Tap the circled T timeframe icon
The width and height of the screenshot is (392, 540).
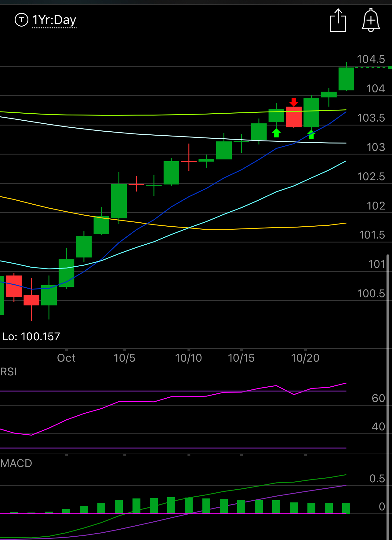point(21,20)
